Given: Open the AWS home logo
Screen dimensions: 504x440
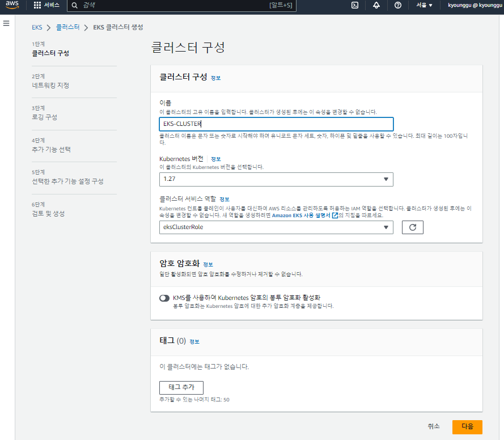Looking at the screenshot, I should click(x=12, y=5).
